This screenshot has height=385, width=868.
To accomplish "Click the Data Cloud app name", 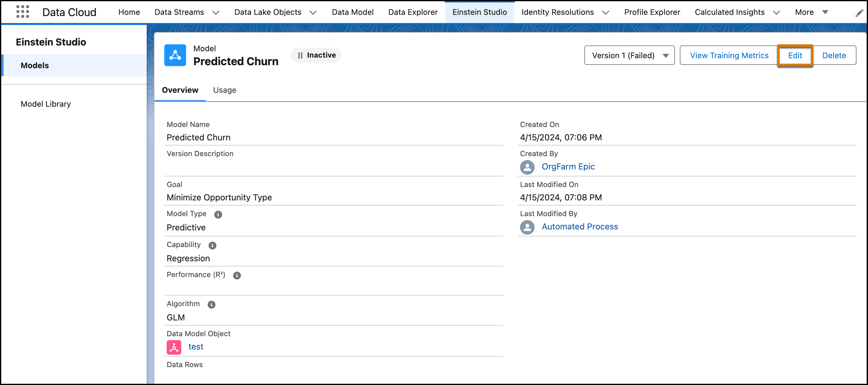I will point(69,12).
